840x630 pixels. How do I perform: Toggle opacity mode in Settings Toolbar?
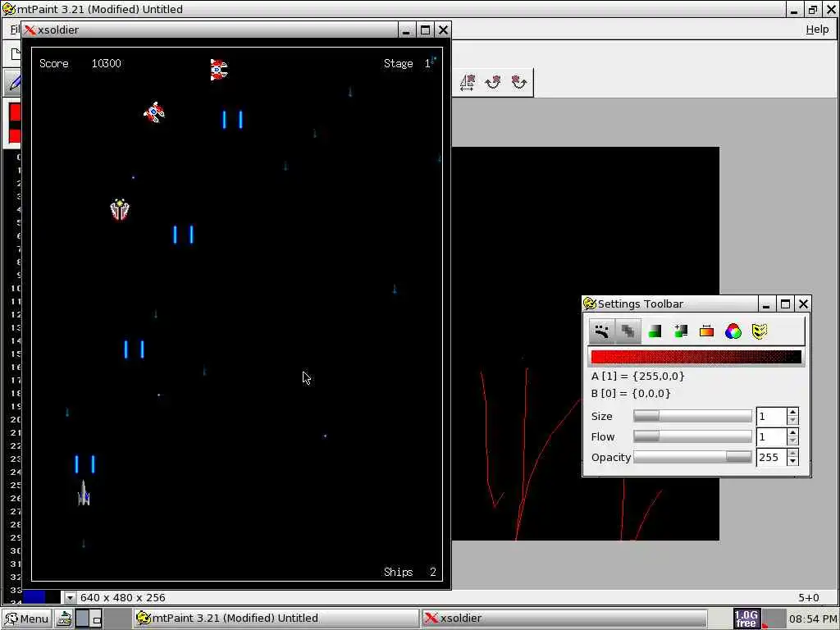(628, 331)
